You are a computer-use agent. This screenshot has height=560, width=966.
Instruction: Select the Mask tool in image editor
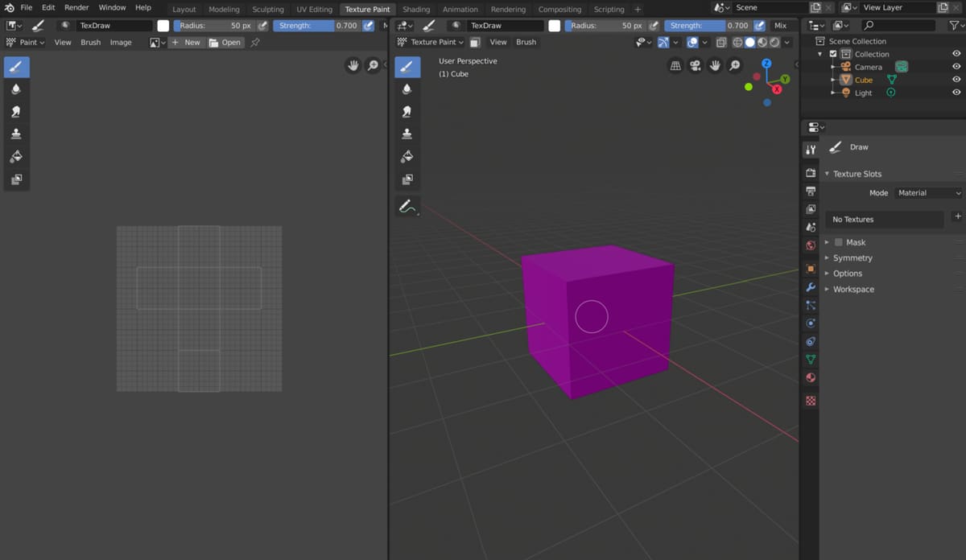[x=16, y=179]
